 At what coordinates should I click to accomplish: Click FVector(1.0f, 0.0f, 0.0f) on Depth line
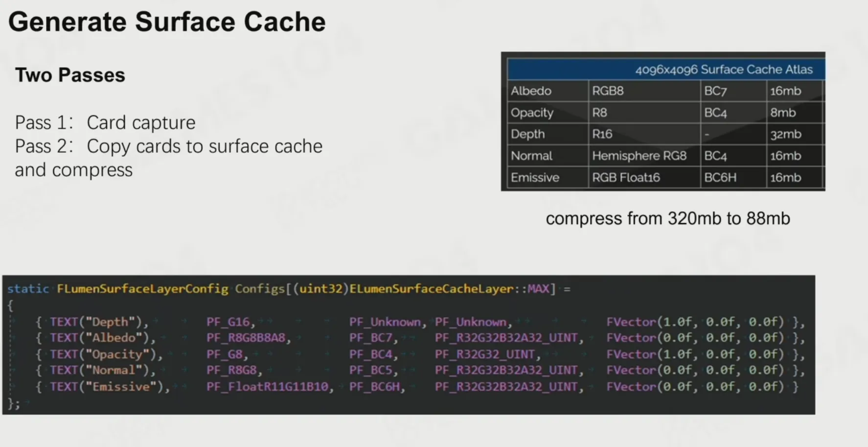tap(695, 322)
